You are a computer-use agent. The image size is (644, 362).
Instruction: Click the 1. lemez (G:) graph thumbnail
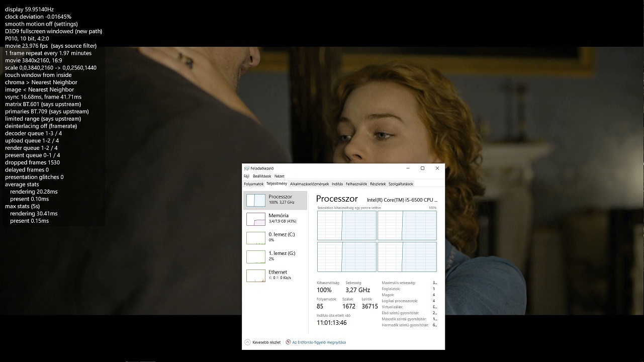point(255,256)
